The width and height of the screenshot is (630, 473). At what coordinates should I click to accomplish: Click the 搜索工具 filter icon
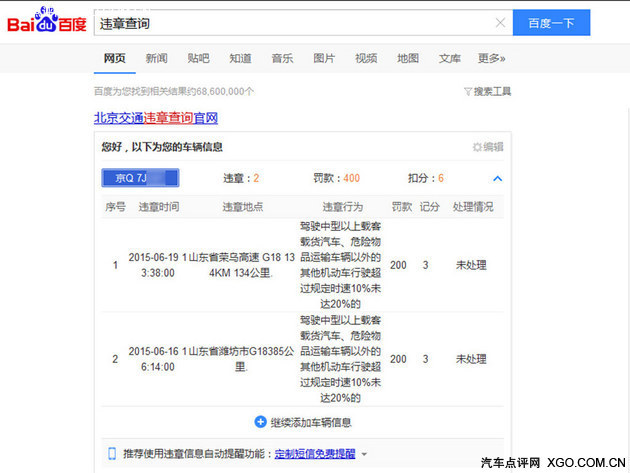pos(467,91)
